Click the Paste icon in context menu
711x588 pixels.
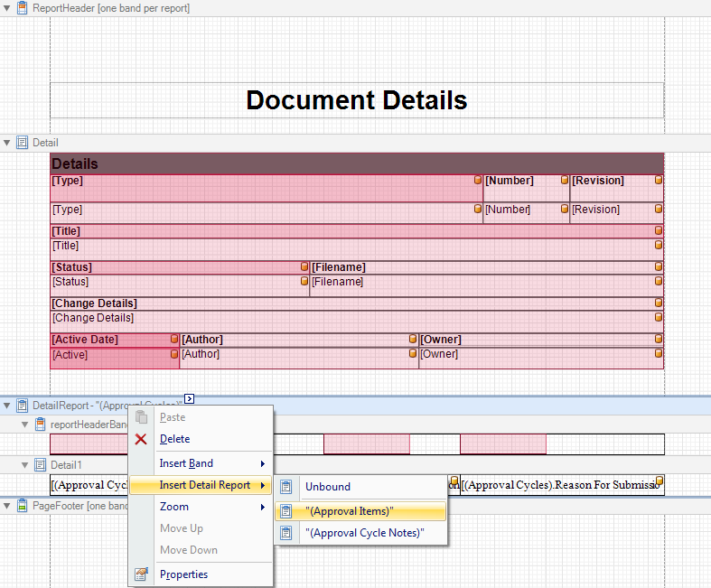142,417
